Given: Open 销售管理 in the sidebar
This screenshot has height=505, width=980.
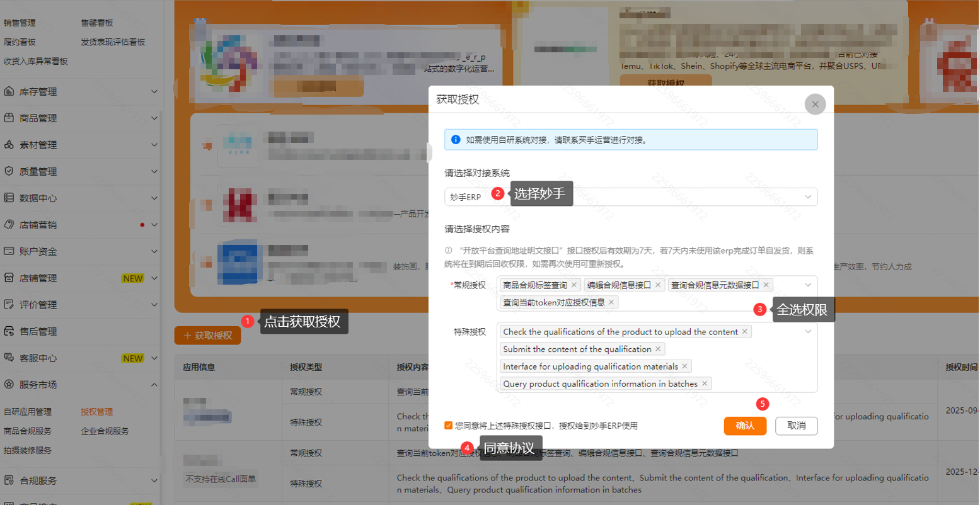Looking at the screenshot, I should click(x=20, y=23).
